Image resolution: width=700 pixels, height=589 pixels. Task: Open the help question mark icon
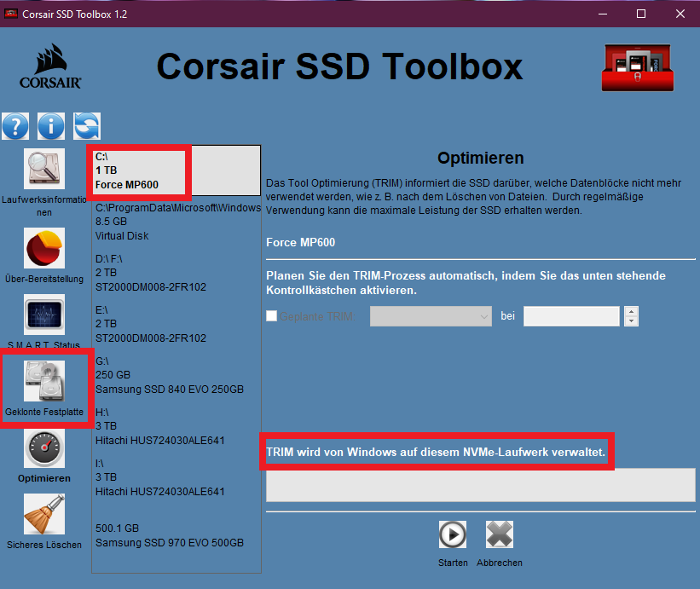15,126
